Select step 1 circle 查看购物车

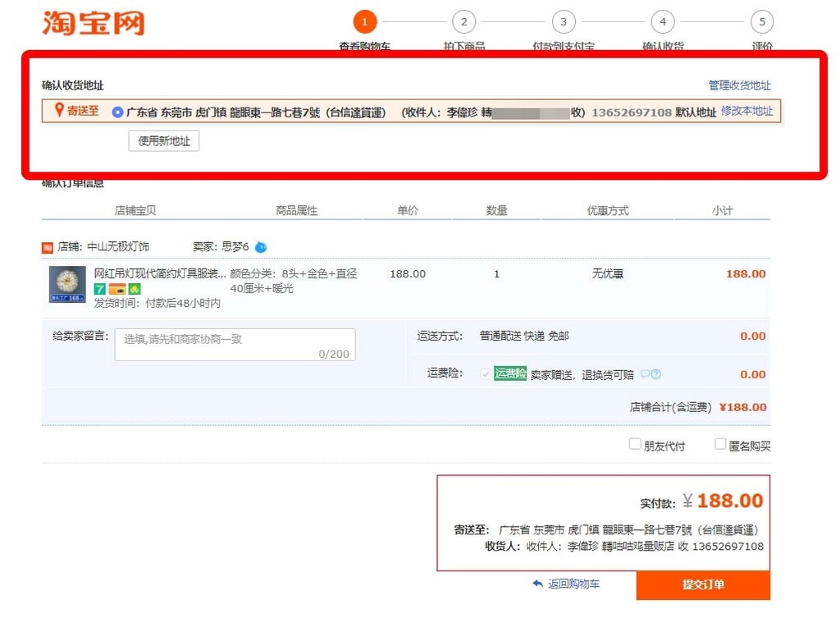coord(365,21)
